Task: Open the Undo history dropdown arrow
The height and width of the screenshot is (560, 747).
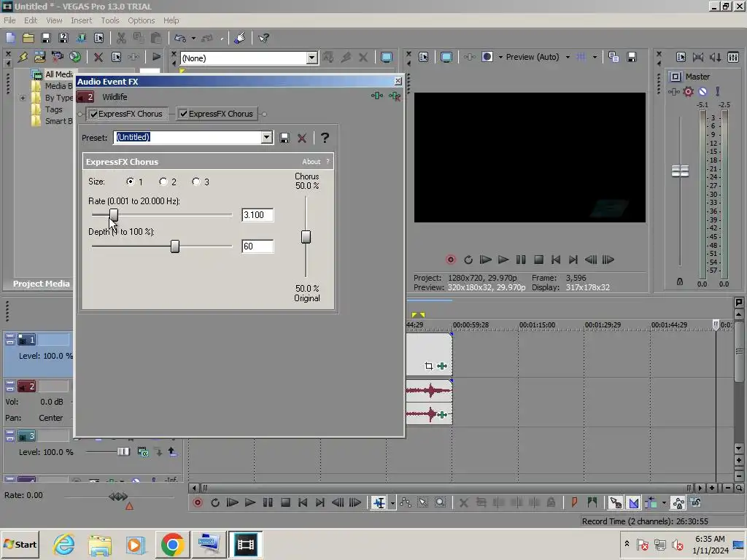Action: click(193, 38)
